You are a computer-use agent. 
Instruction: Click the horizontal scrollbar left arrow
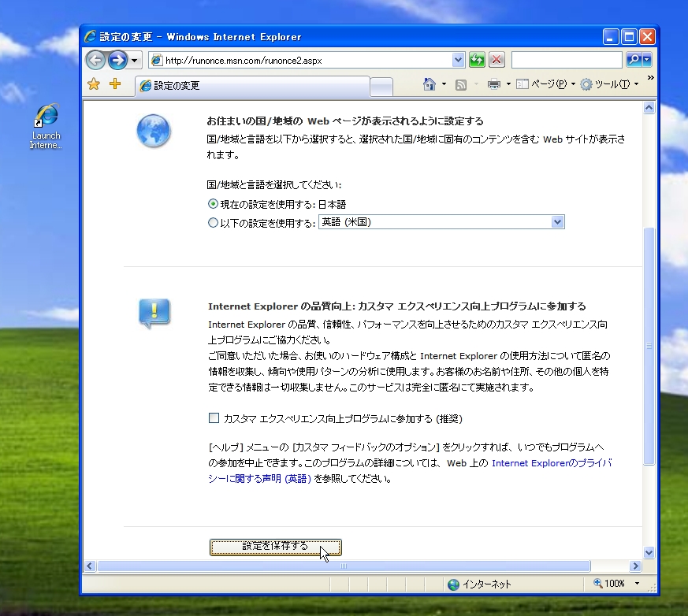(x=90, y=566)
